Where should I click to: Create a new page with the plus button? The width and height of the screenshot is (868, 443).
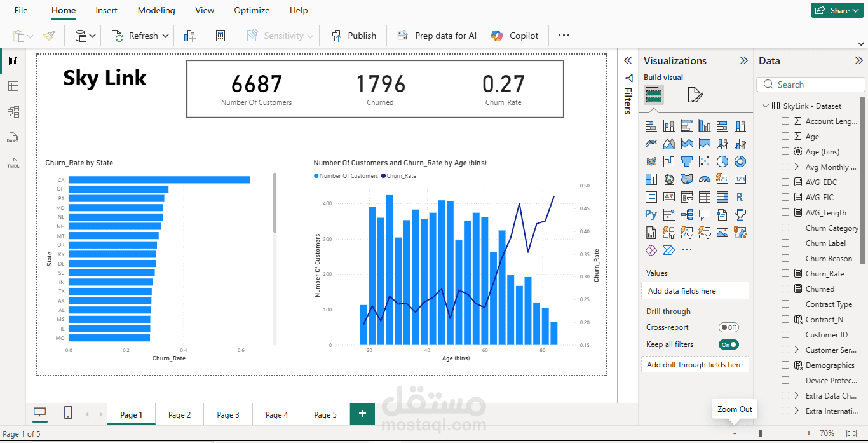click(362, 414)
